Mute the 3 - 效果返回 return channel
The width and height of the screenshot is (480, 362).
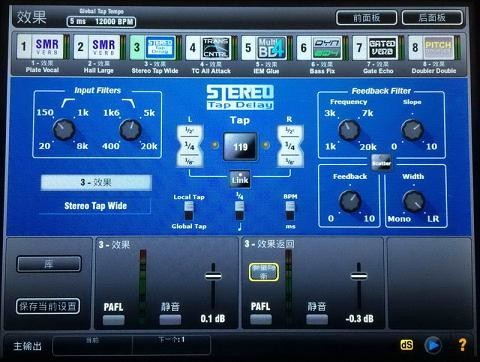tap(317, 320)
